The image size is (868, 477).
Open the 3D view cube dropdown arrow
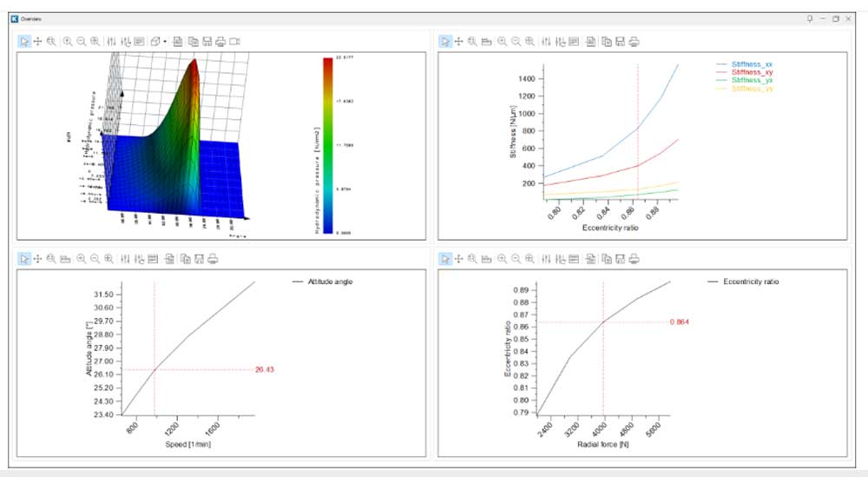click(165, 42)
